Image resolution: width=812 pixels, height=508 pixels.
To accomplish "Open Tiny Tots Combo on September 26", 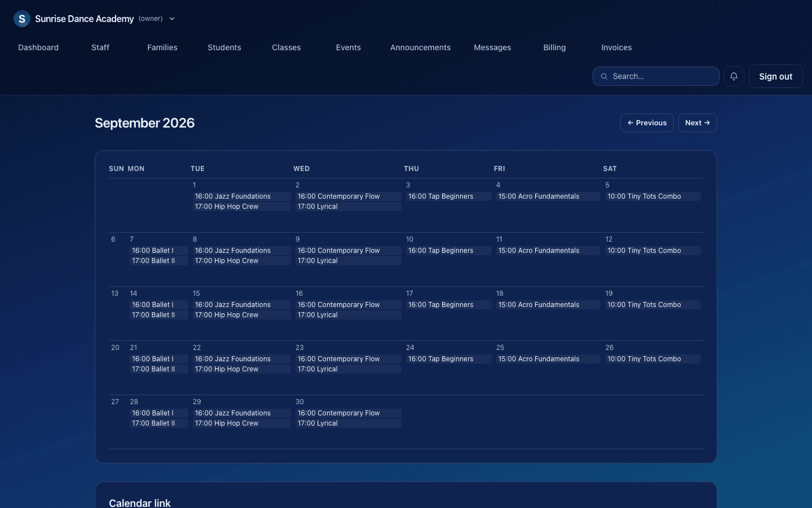I will point(653,359).
